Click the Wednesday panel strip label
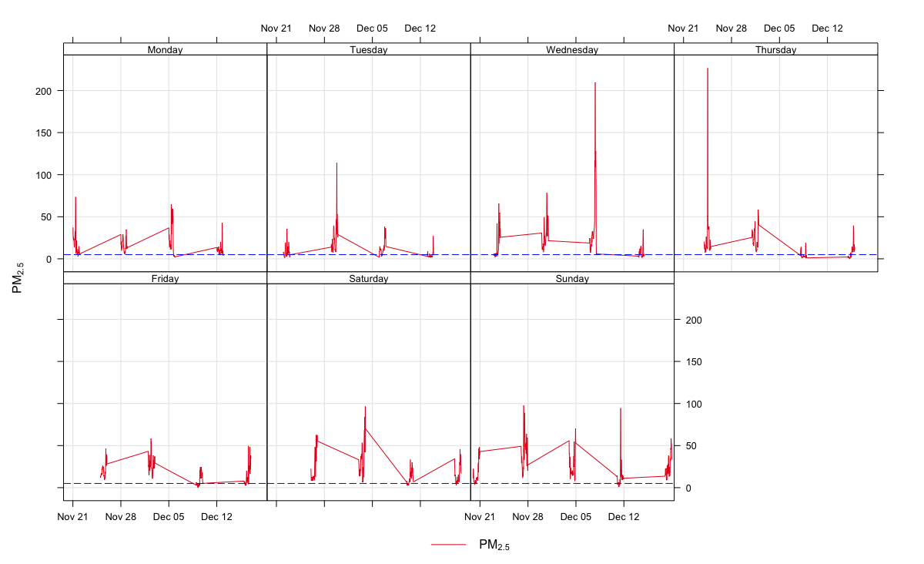This screenshot has width=924, height=564. [572, 50]
